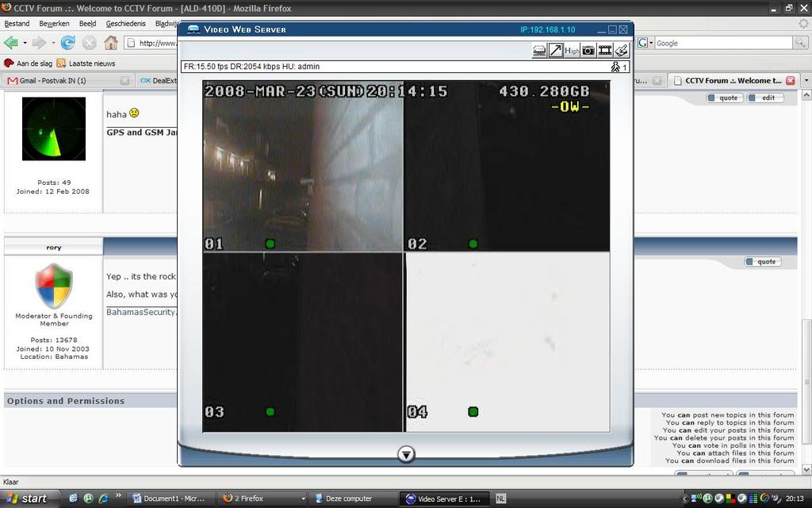Open the disk/DVR config icon in Video Web Server
Image resolution: width=812 pixels, height=508 pixels.
click(539, 50)
